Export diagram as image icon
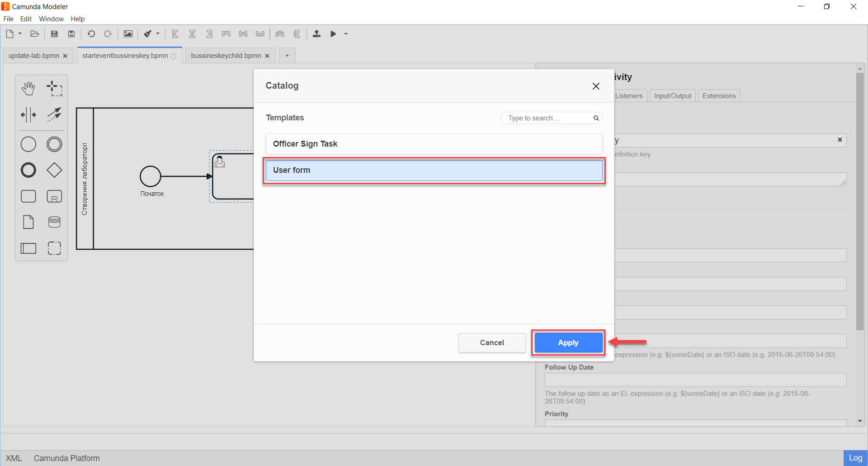 (x=128, y=34)
